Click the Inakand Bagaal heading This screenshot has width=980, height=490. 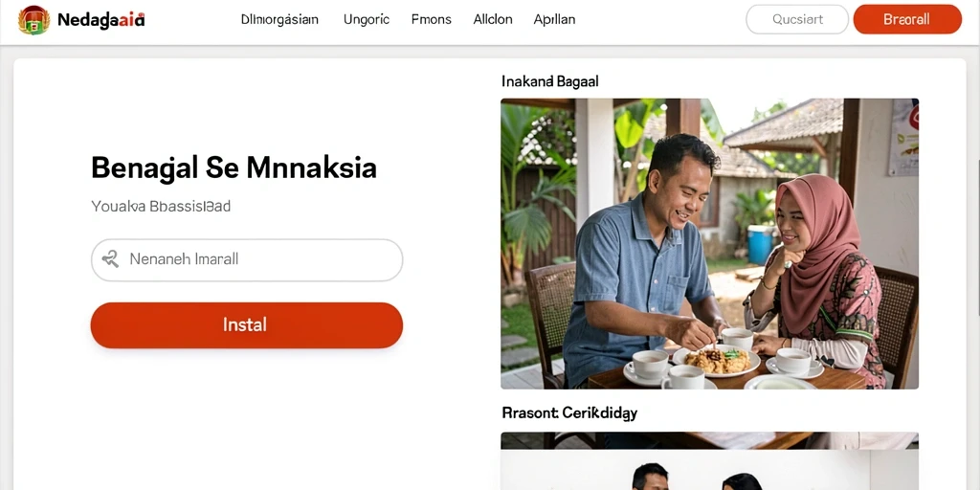tap(550, 81)
